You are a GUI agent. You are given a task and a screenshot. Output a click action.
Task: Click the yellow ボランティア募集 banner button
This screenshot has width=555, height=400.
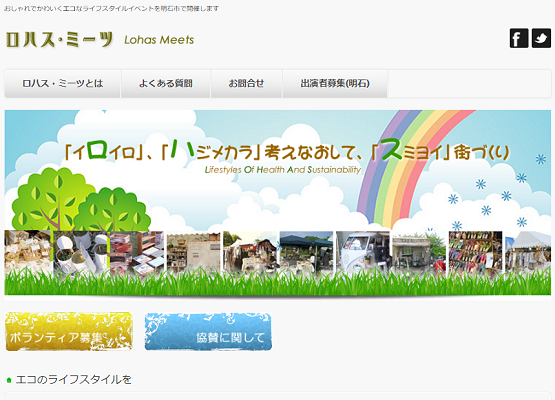click(x=69, y=331)
